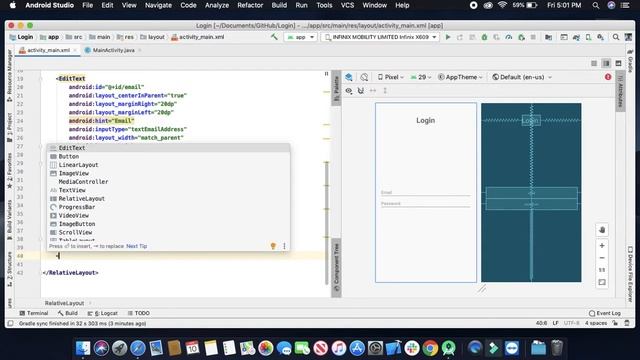
Task: Start debugging with the green bug icon
Action: click(x=484, y=37)
